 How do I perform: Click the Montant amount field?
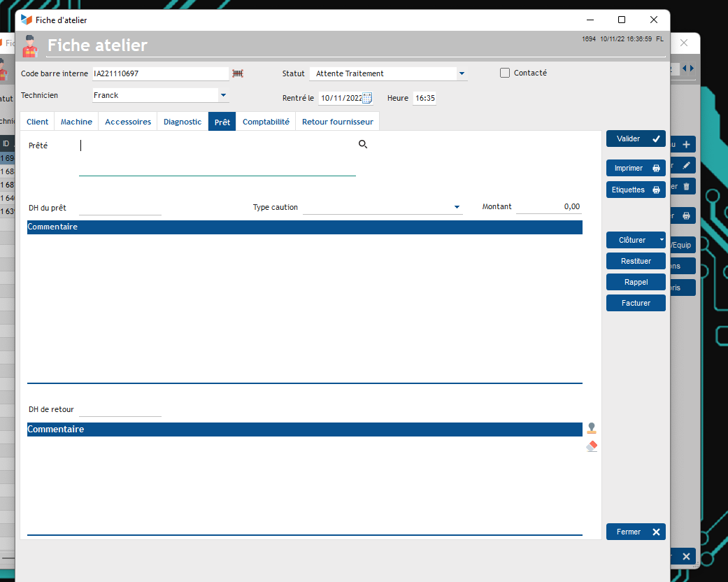(549, 207)
